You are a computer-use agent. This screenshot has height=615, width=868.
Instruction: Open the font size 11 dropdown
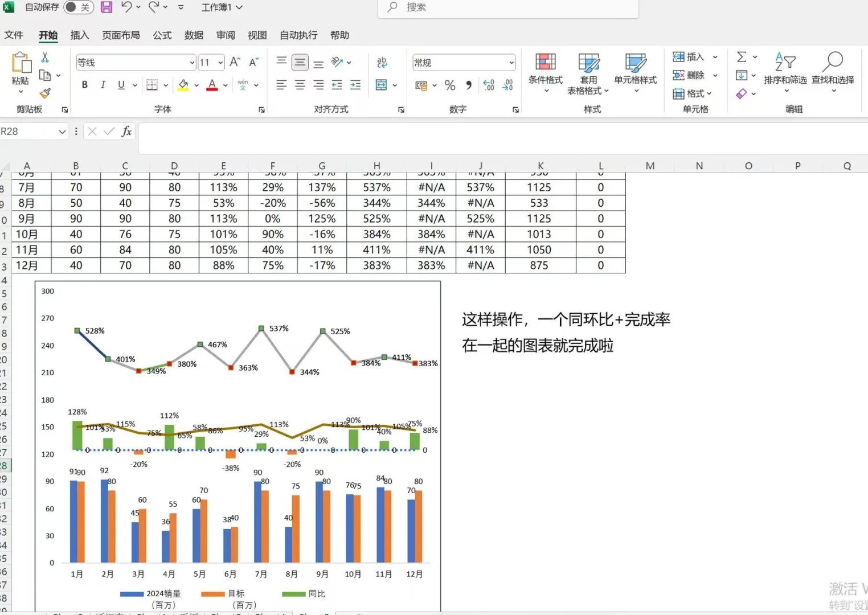[x=220, y=63]
